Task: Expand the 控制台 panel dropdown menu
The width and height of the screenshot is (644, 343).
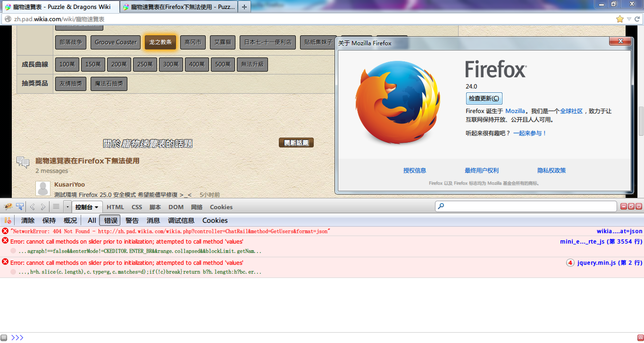Action: click(87, 207)
